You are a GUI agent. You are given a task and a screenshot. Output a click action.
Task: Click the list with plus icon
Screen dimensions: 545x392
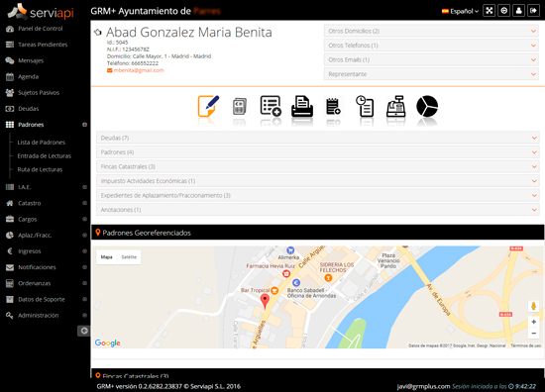click(271, 106)
